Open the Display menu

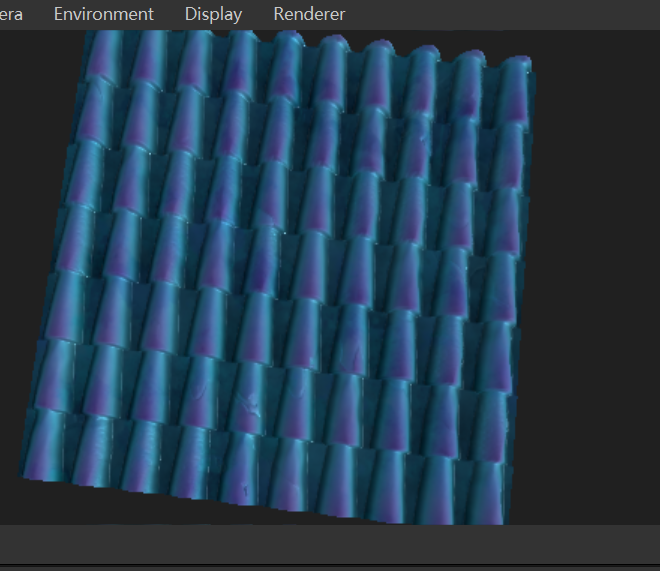pos(213,14)
